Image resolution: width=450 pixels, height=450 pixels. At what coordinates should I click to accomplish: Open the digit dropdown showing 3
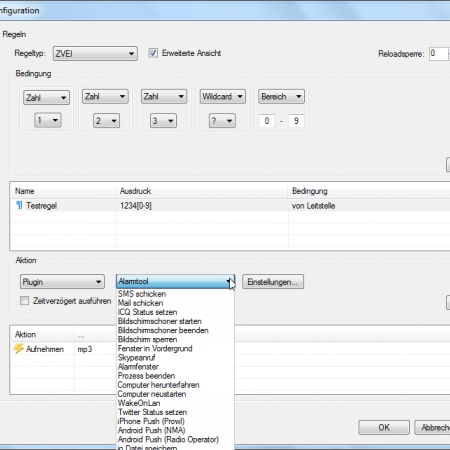click(163, 121)
